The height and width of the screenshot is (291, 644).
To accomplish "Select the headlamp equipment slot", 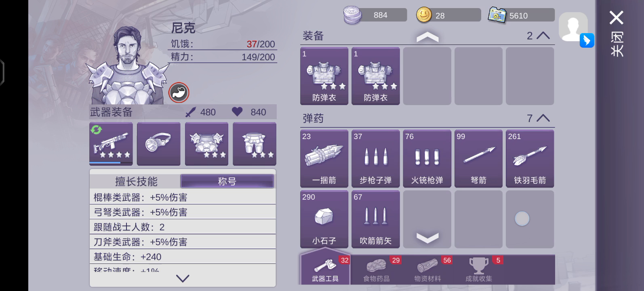I will click(x=159, y=144).
